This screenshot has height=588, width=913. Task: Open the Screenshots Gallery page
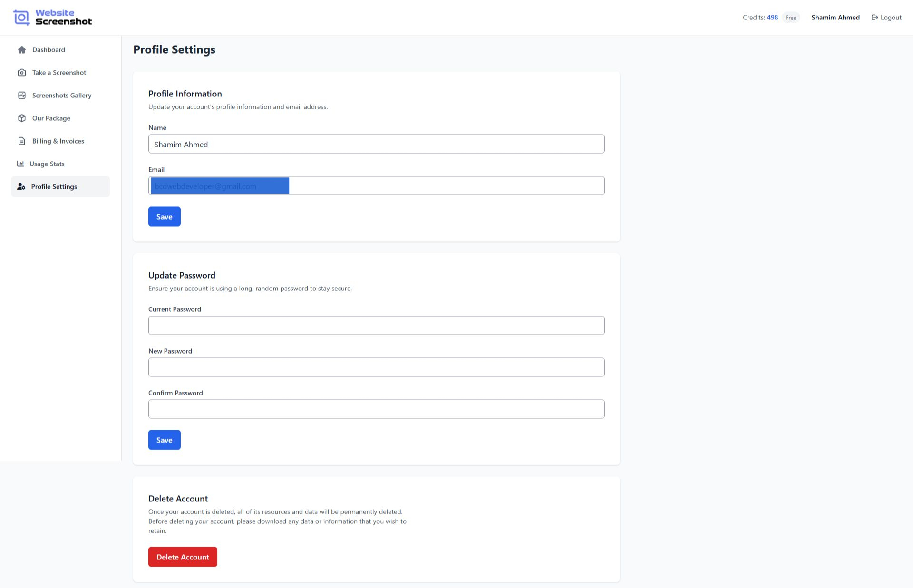pos(61,95)
